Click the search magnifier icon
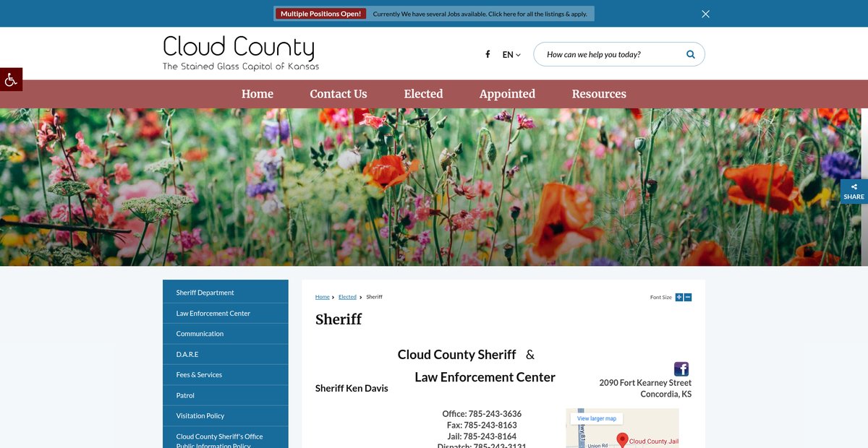 click(x=690, y=54)
